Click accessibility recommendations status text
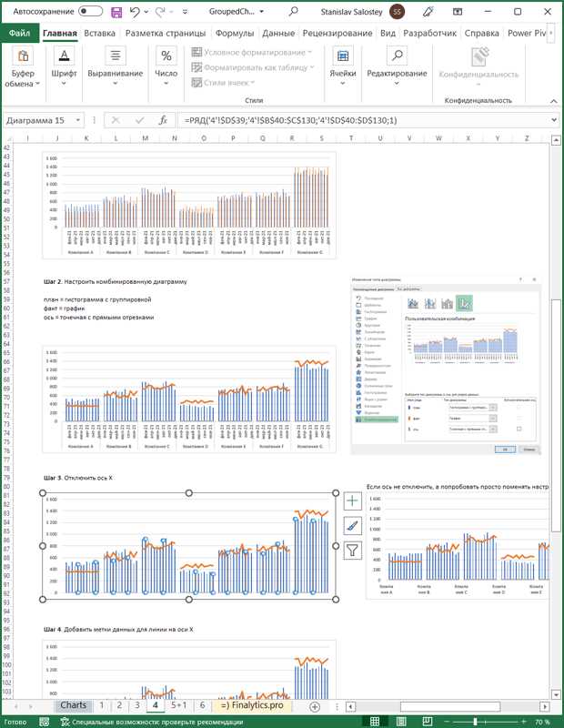 (x=152, y=722)
